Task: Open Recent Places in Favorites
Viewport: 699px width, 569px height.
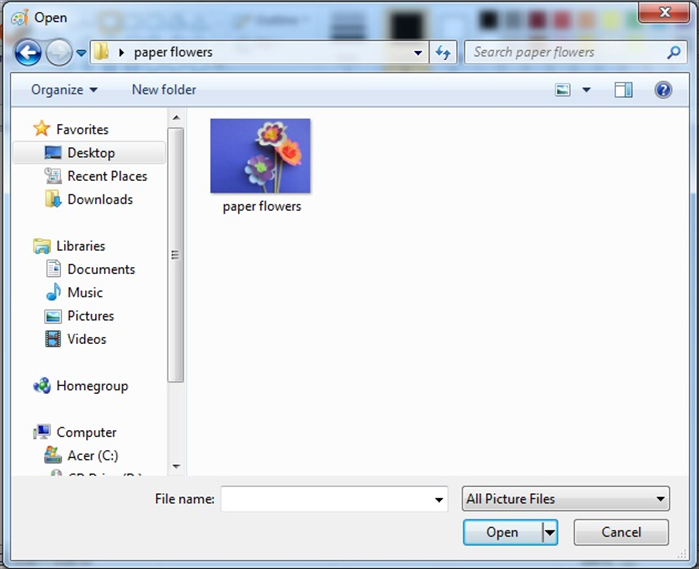Action: [107, 176]
